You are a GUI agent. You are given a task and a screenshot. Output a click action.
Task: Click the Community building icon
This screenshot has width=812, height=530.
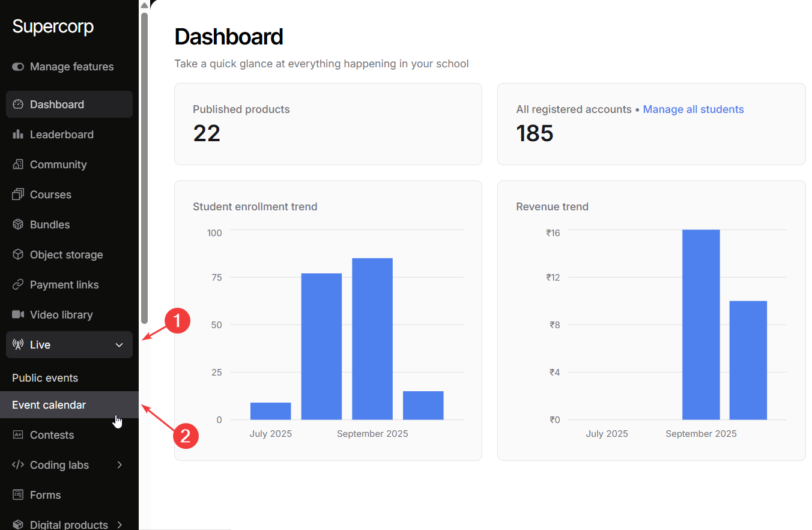(18, 165)
